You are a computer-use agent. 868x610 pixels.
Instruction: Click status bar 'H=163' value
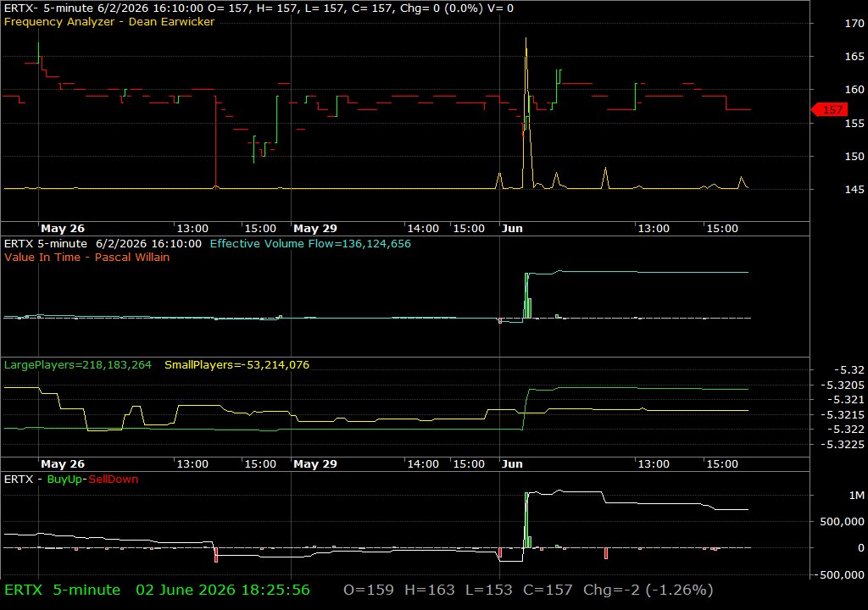coord(430,590)
